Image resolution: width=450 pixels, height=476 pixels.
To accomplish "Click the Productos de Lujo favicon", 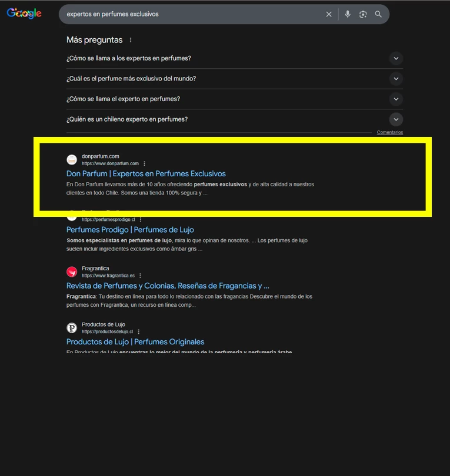I will point(72,328).
